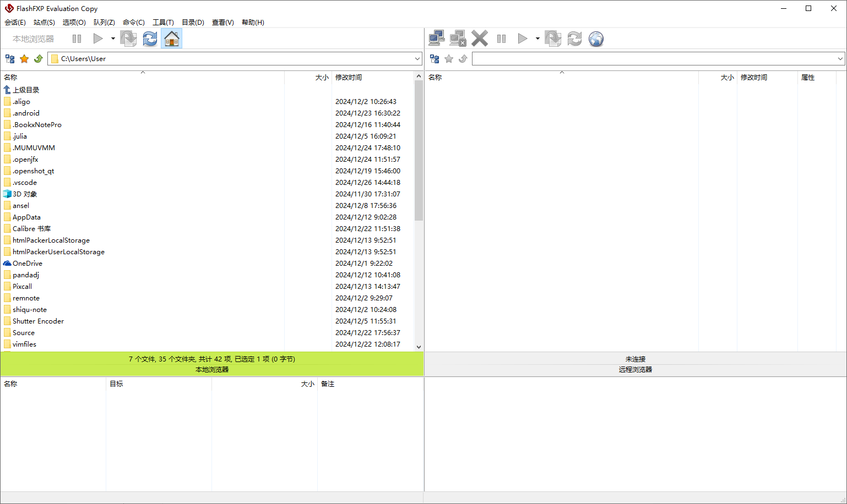This screenshot has height=504, width=847.
Task: Select the .vscode folder
Action: pos(25,183)
